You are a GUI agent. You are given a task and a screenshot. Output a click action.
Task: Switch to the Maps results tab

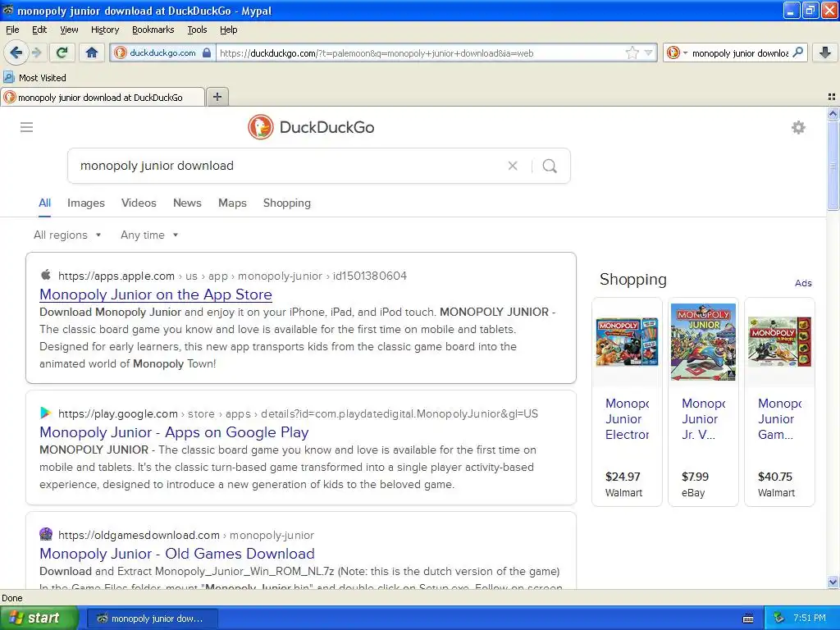coord(232,203)
